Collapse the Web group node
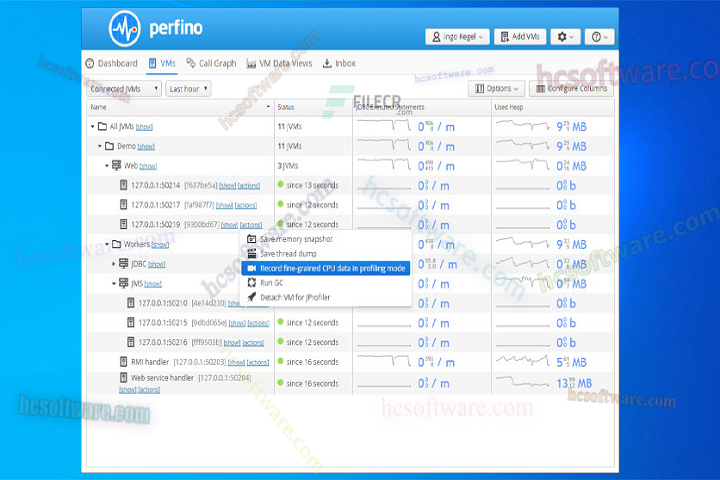720x480 pixels. [107, 166]
